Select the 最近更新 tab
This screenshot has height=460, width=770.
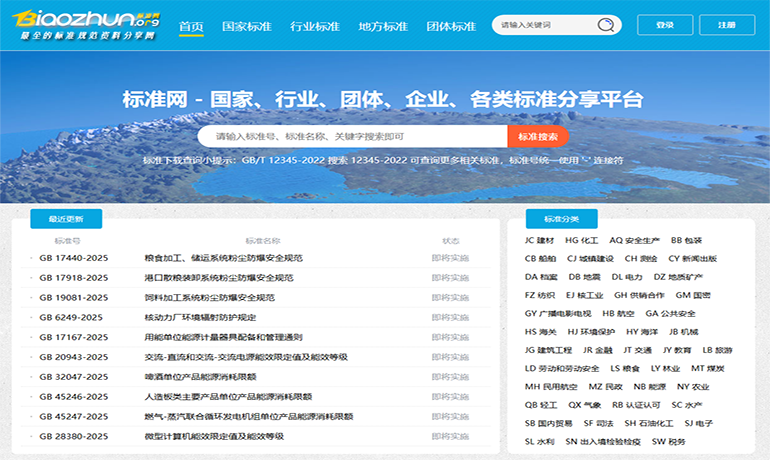66,219
